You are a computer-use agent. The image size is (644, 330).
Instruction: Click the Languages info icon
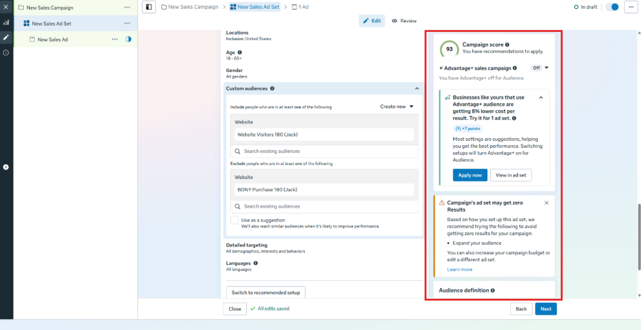255,263
